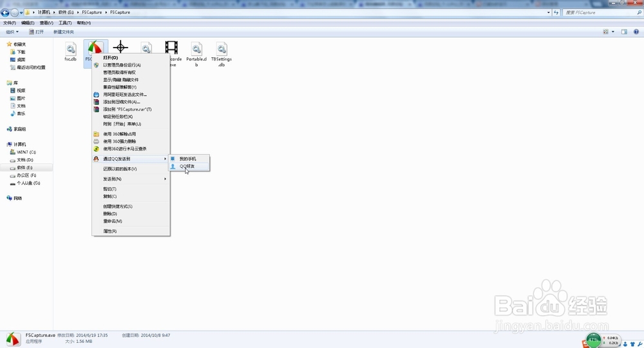Click the WinRAR icon for 添加到压缩文件
Viewport: 644px width, 348px height.
[96, 102]
